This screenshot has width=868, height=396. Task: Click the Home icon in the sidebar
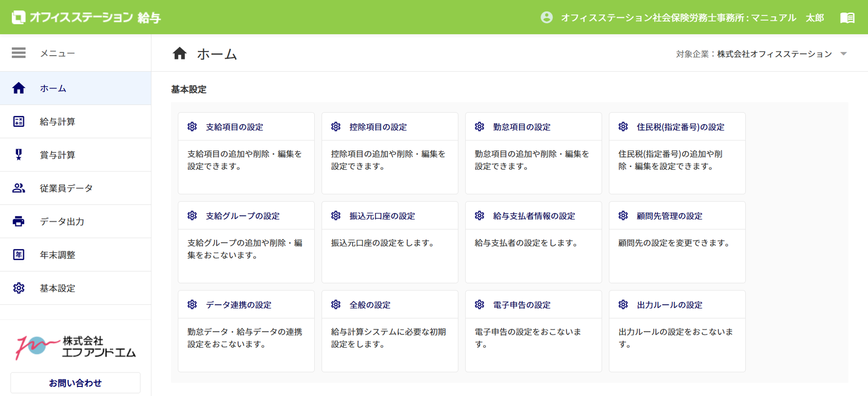pos(19,88)
